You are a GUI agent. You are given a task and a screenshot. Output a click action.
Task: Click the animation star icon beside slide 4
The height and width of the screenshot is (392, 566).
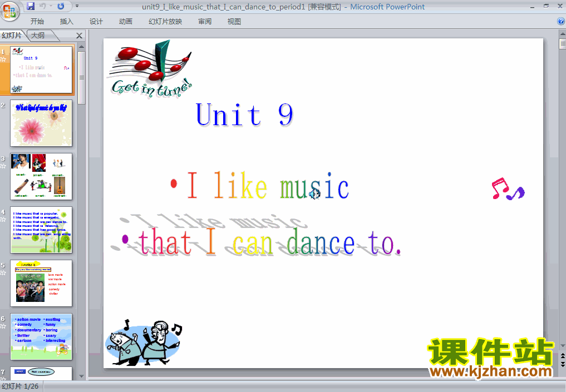click(x=3, y=220)
